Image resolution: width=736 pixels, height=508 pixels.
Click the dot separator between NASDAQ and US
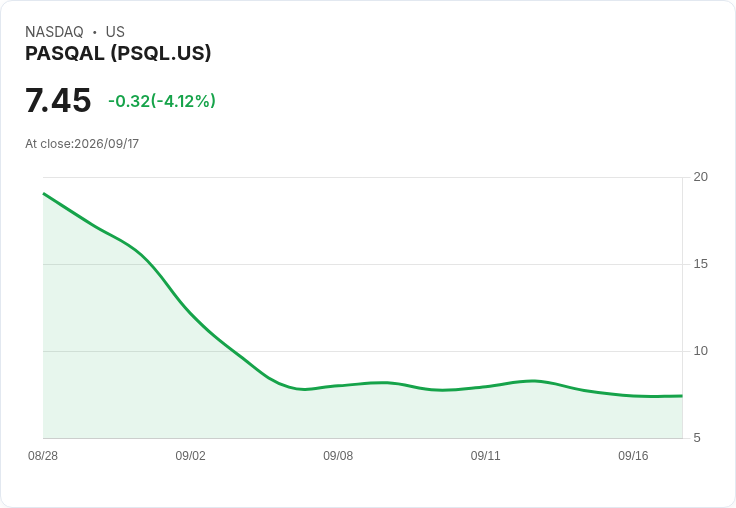click(94, 32)
